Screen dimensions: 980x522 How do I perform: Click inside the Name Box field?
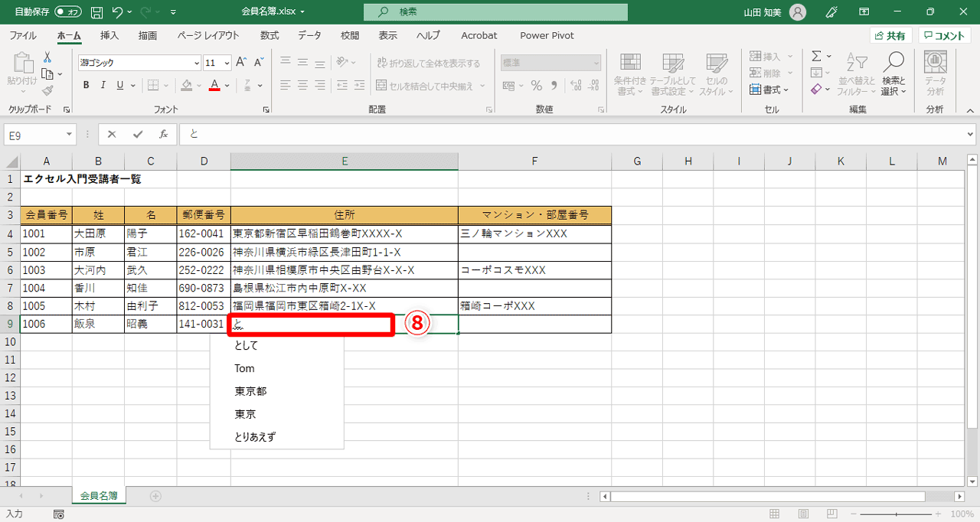coord(34,134)
